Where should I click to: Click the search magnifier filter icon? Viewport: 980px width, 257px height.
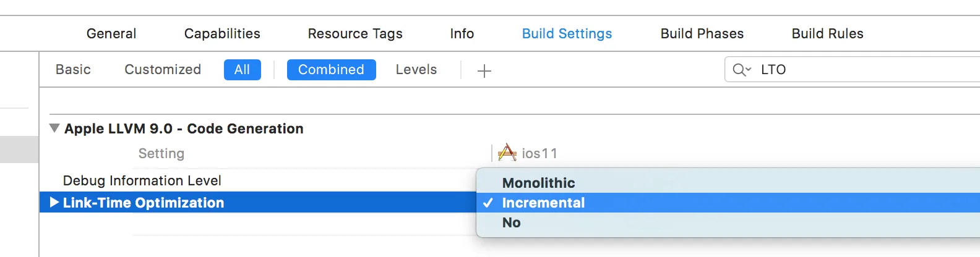741,70
